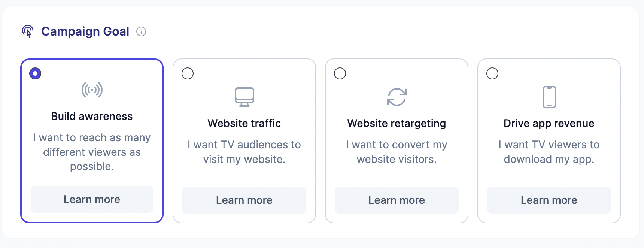Click the Website retargeting card title
This screenshot has height=248, width=644.
[x=397, y=124]
